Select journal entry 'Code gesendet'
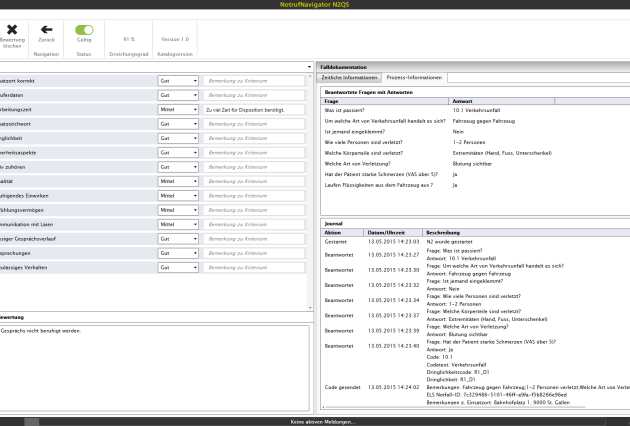This screenshot has height=426, width=630. tap(343, 387)
